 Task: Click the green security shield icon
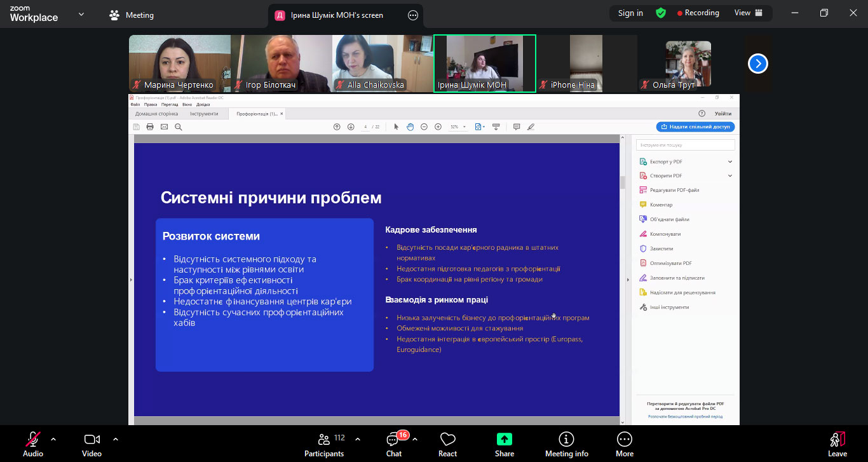[x=661, y=13]
